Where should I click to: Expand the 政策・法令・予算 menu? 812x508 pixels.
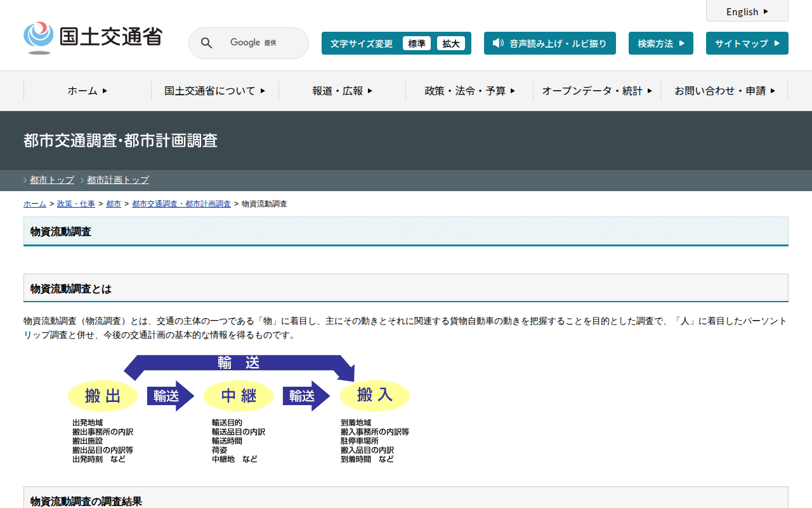click(x=469, y=91)
